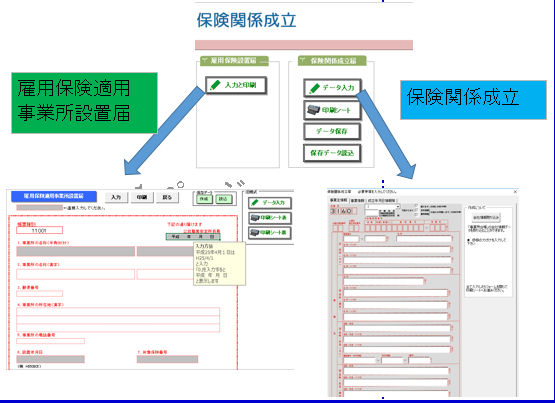Collapse the 保険関係成立届 group header
The height and width of the screenshot is (403, 555).
[302, 61]
